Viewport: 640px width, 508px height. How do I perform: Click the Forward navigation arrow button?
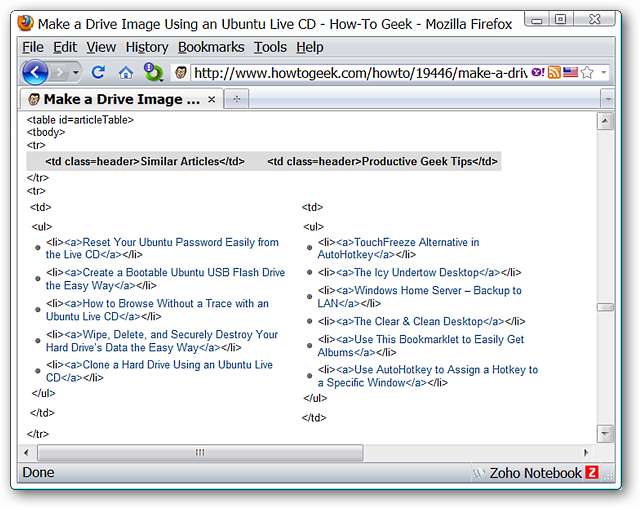pyautogui.click(x=61, y=72)
